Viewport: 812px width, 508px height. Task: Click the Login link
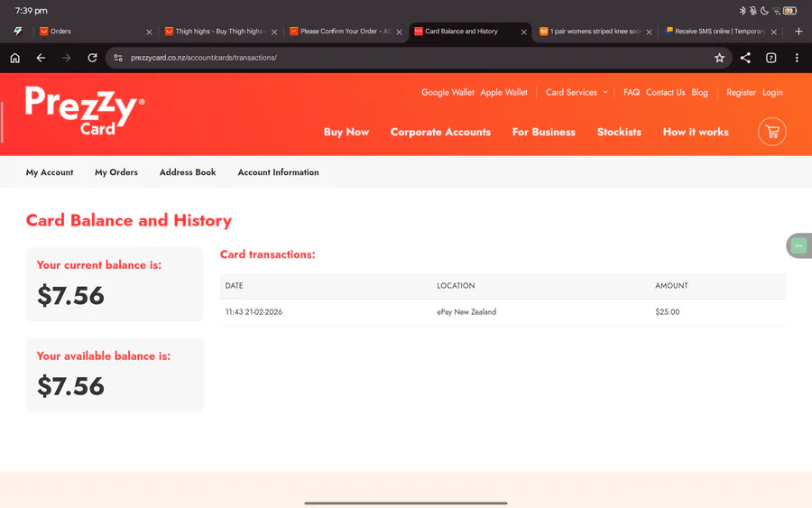[x=772, y=92]
